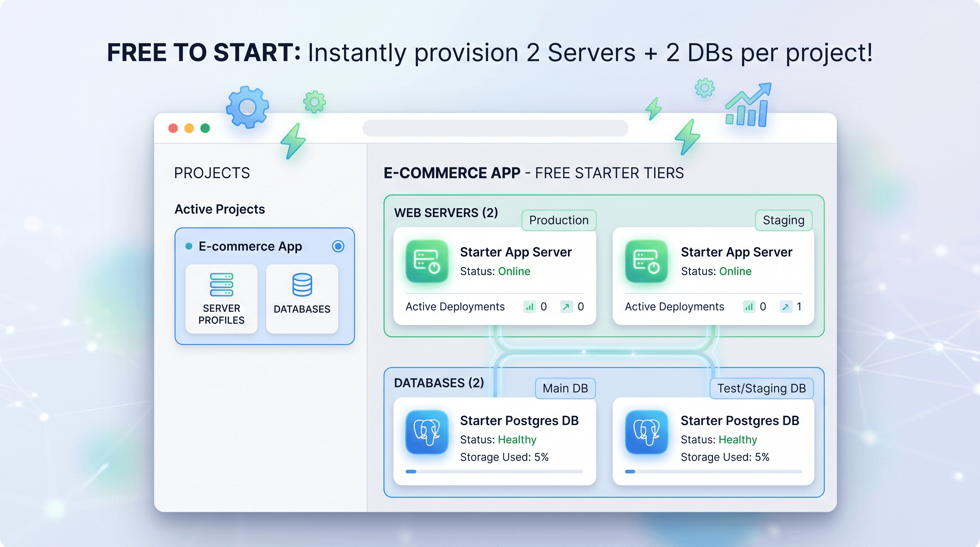Select the E-commerce App radio button
This screenshot has height=547, width=980.
point(338,246)
